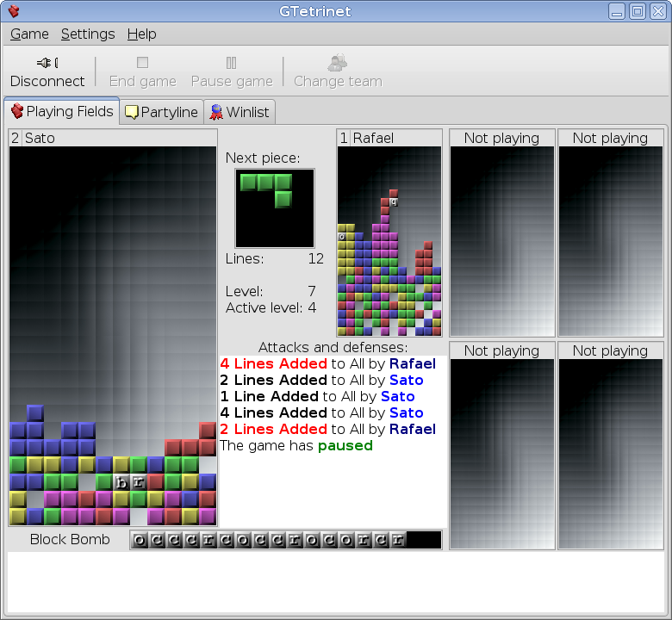Image resolution: width=672 pixels, height=620 pixels.
Task: Click the Level value 7
Action: (312, 291)
